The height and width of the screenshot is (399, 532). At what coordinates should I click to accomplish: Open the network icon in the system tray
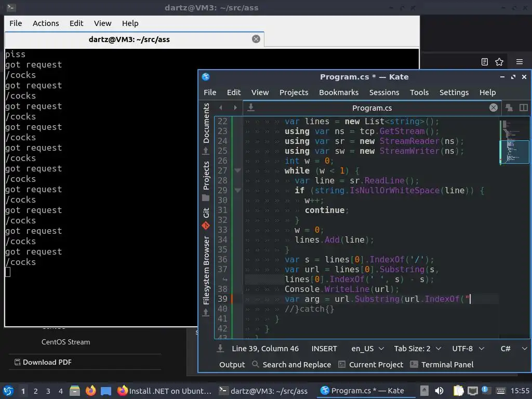(x=472, y=391)
